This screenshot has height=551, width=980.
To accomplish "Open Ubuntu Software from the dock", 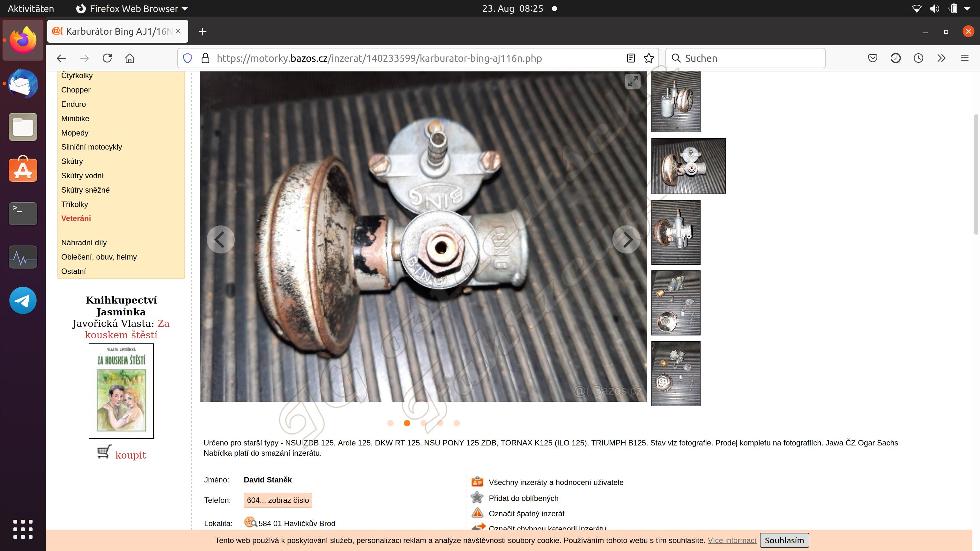I will (x=23, y=169).
